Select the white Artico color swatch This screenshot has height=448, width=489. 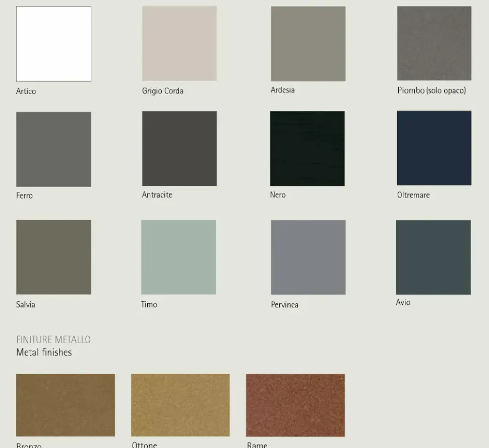53,44
